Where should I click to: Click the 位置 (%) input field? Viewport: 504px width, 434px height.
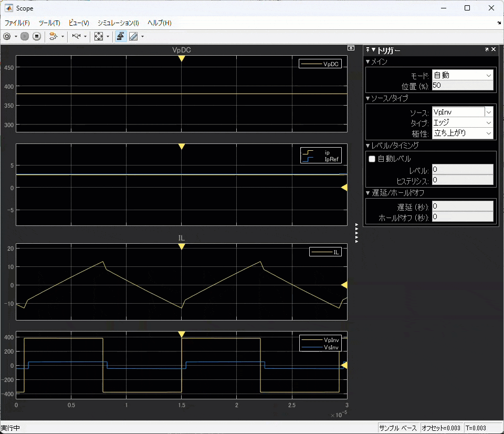[x=462, y=85]
